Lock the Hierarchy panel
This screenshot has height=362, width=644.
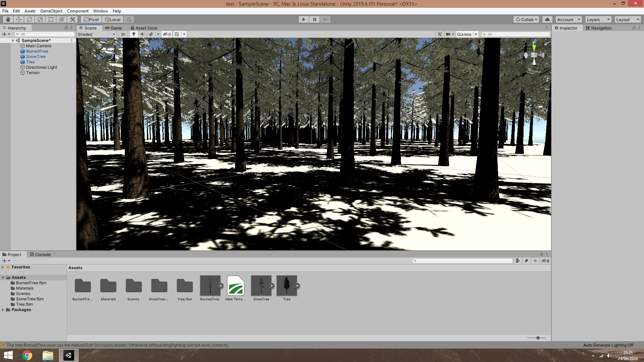(x=66, y=28)
